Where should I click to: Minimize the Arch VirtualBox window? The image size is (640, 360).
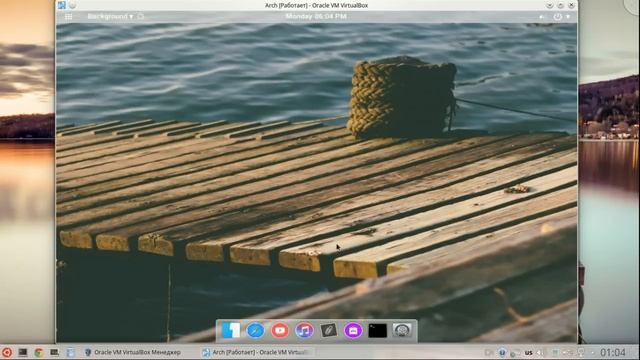pos(549,5)
